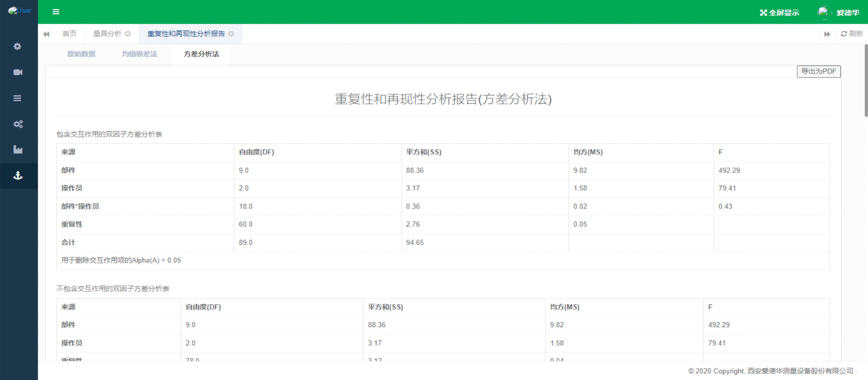The image size is (868, 380).
Task: Switch to the 原始数据 tab
Action: coord(81,54)
